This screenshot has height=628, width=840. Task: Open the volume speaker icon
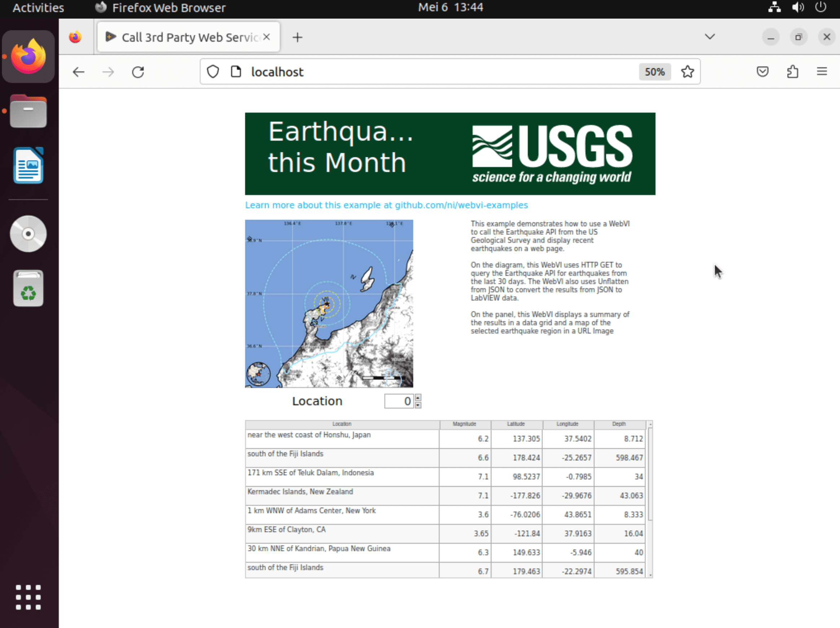797,7
